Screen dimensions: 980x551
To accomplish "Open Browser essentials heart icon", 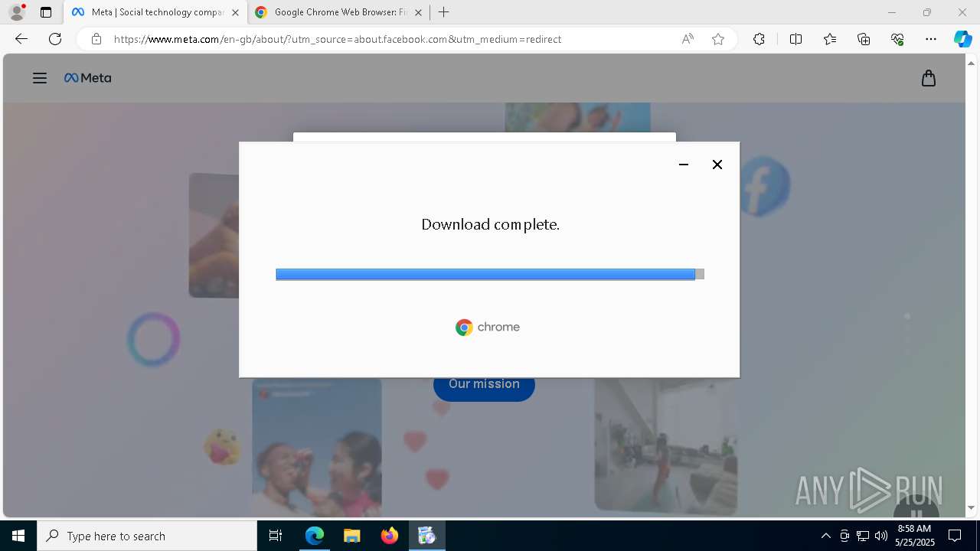I will [x=897, y=39].
